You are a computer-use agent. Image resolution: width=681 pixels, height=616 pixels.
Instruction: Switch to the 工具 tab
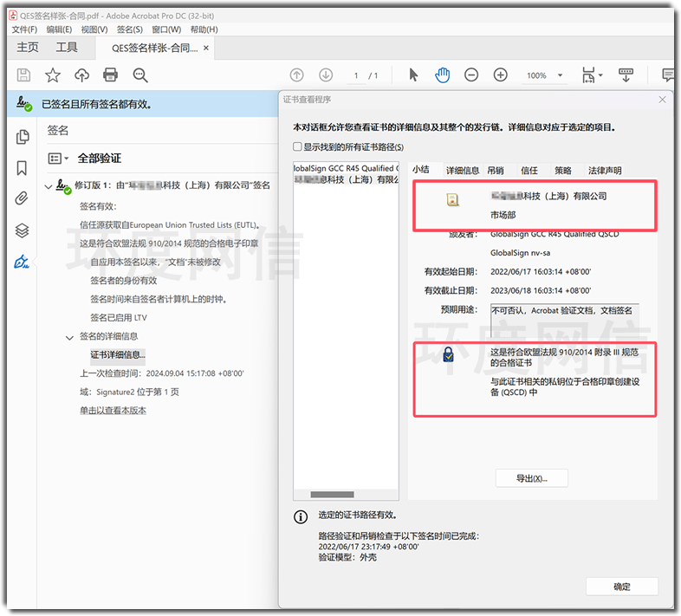point(67,48)
